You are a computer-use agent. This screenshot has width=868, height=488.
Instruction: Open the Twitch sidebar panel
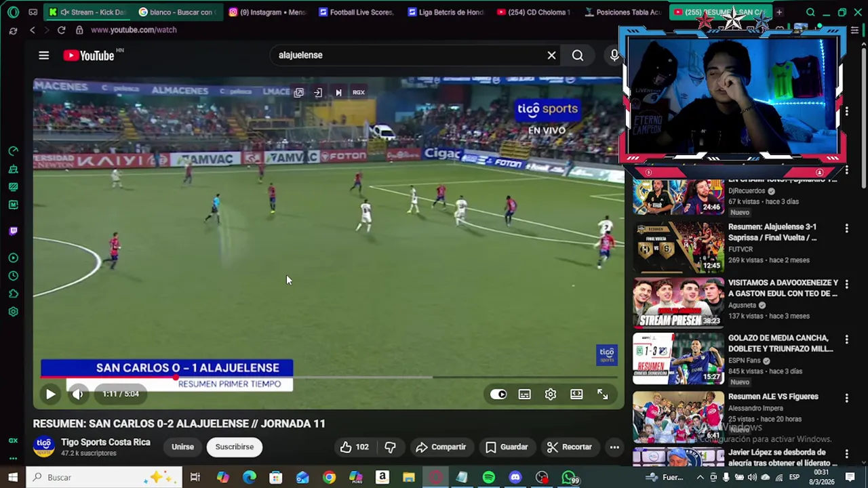pos(14,231)
